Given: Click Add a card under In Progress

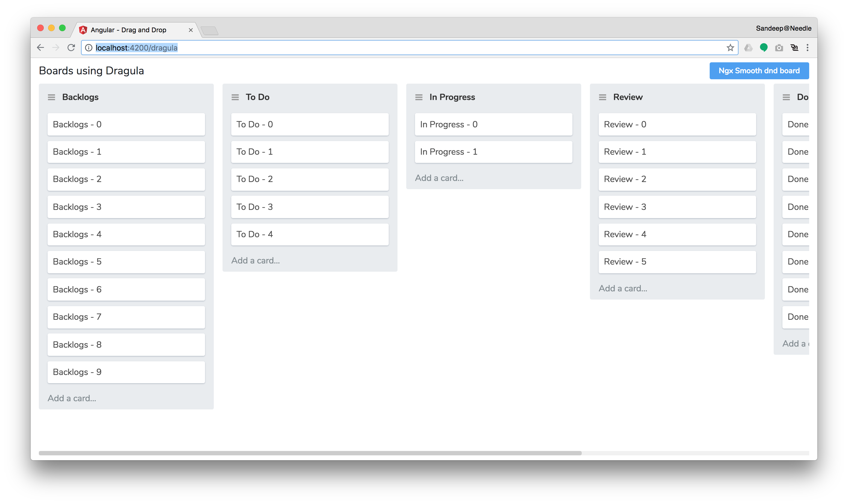Looking at the screenshot, I should [x=440, y=178].
